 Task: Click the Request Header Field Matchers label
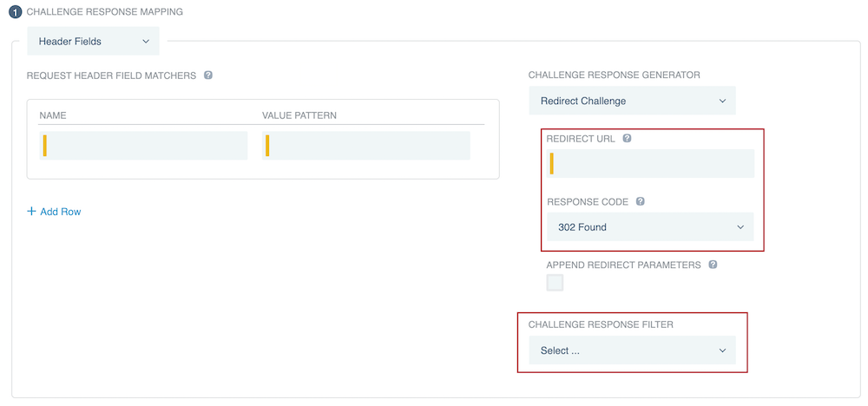pos(111,75)
